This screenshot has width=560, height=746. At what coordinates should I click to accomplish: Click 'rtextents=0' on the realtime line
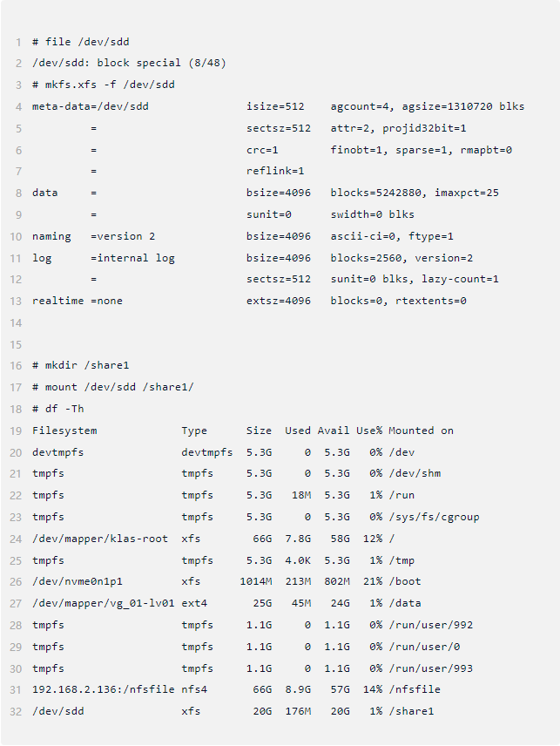[x=431, y=301]
